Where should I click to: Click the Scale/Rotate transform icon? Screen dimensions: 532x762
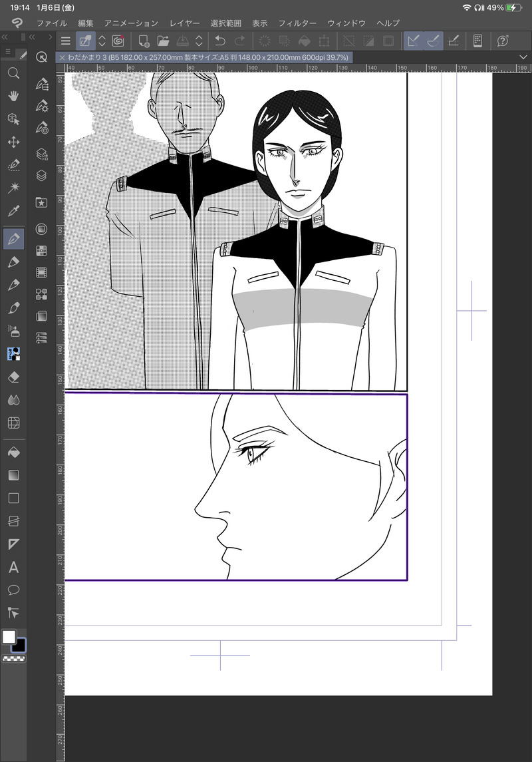point(324,41)
